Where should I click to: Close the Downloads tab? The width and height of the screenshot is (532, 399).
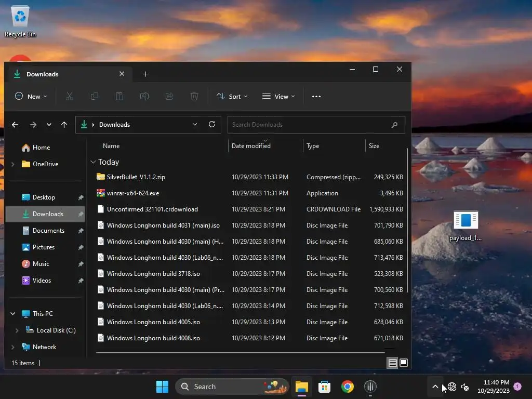[x=122, y=74]
